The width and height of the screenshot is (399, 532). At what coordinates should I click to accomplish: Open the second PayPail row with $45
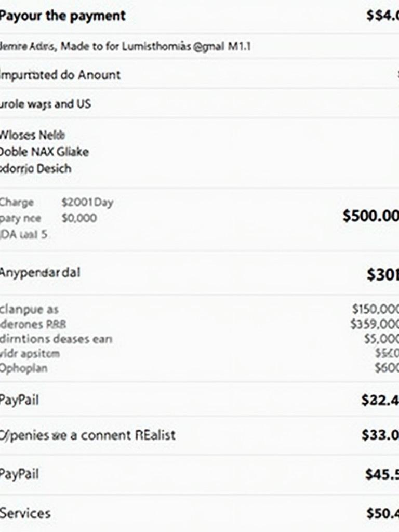pyautogui.click(x=199, y=474)
